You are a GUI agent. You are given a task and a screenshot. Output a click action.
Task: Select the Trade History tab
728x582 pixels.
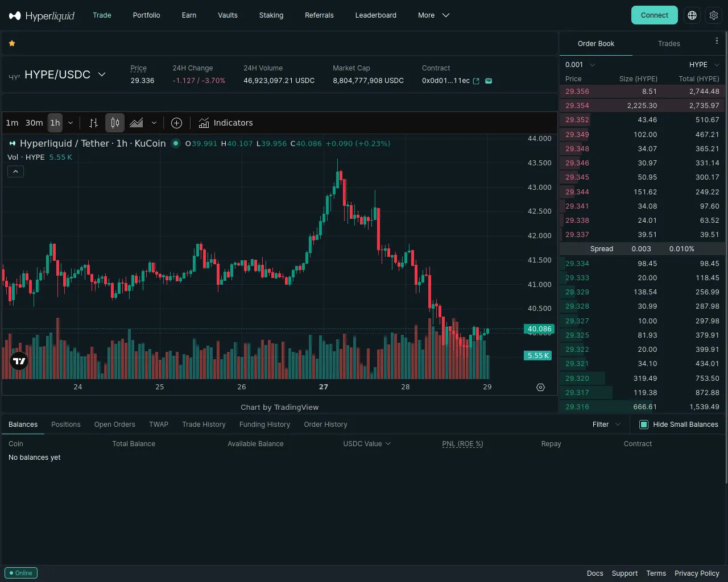pos(204,425)
